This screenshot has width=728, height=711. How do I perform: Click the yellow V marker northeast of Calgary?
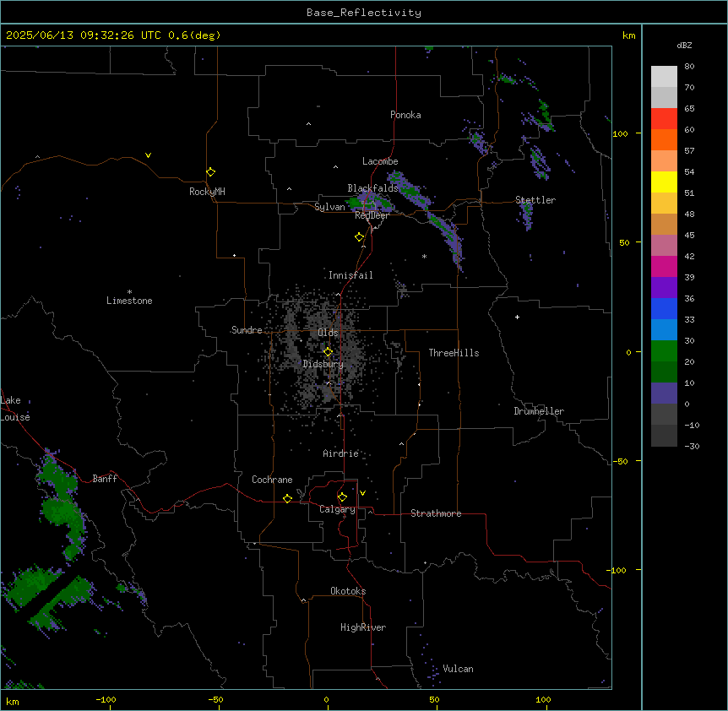pyautogui.click(x=362, y=493)
